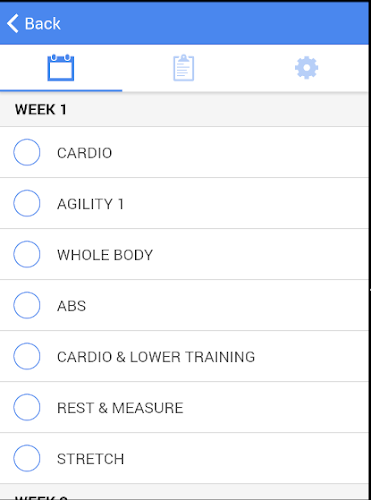Open the REST & MEASURE entry
This screenshot has height=500, width=371.
click(x=120, y=408)
